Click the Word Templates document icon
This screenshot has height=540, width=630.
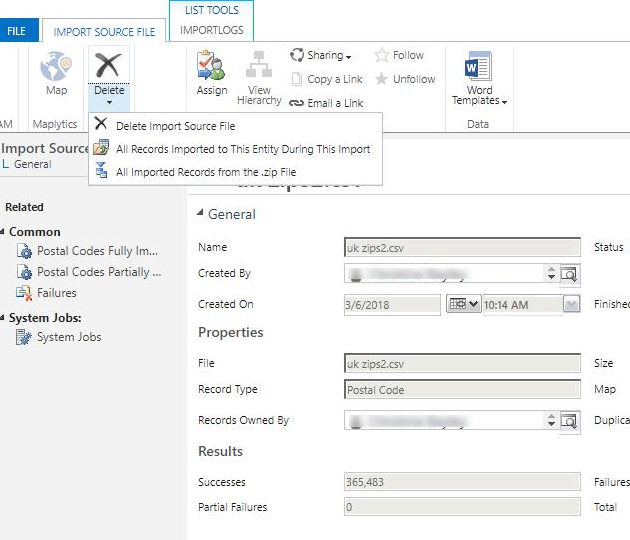[x=479, y=66]
